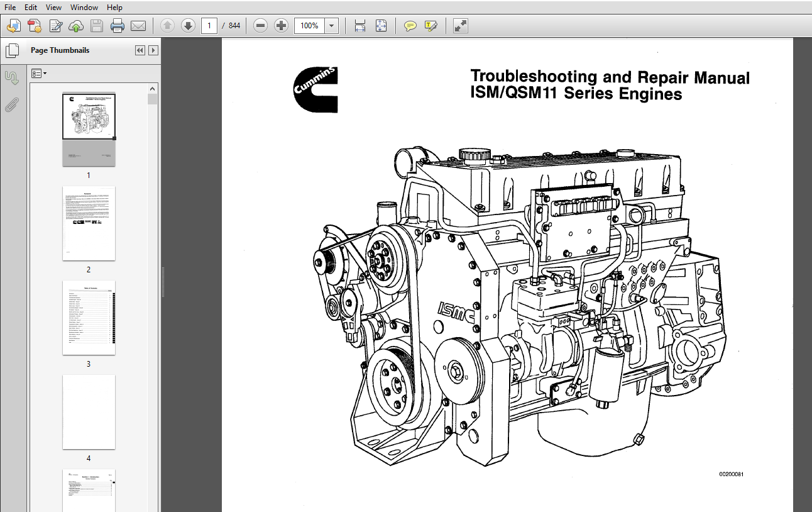The width and height of the screenshot is (812, 512).
Task: Click the figure number 00200081
Action: (732, 474)
